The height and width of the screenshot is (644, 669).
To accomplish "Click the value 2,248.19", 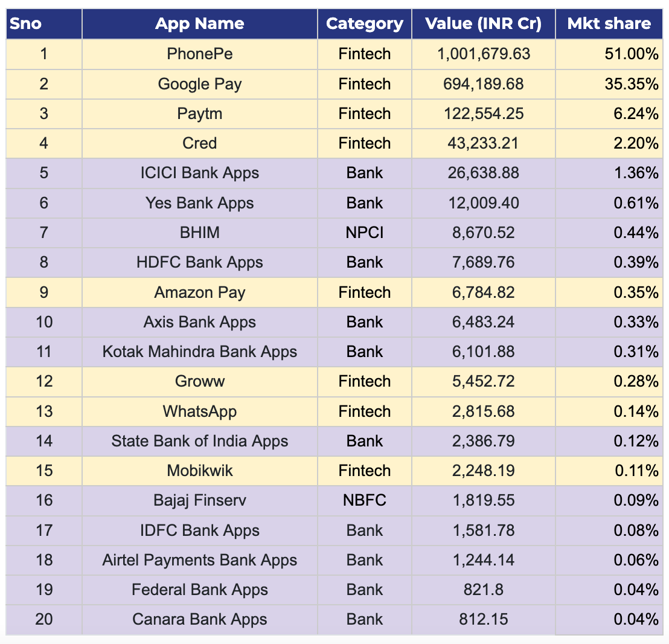I will [x=484, y=471].
